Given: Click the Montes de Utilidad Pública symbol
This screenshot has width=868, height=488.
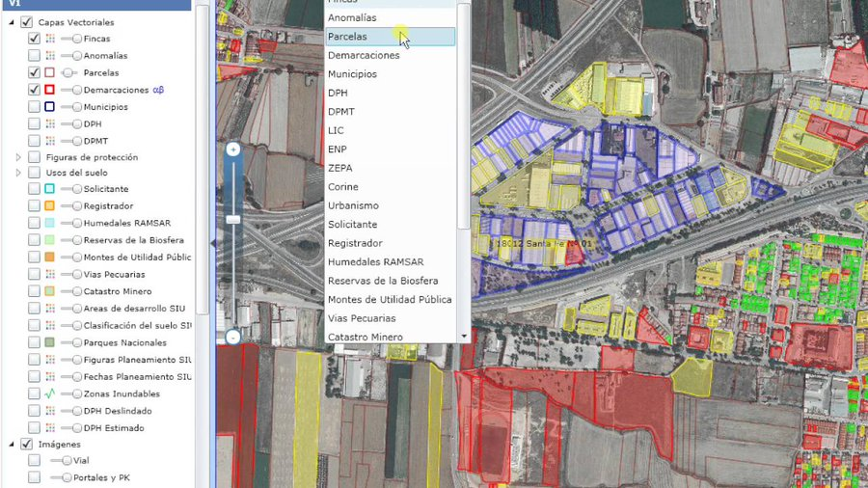Looking at the screenshot, I should coord(50,258).
